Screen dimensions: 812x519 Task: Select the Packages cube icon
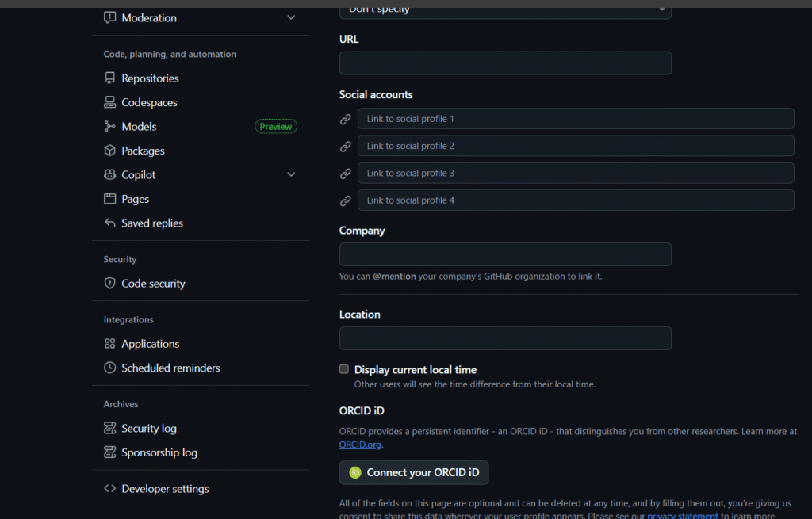click(109, 150)
